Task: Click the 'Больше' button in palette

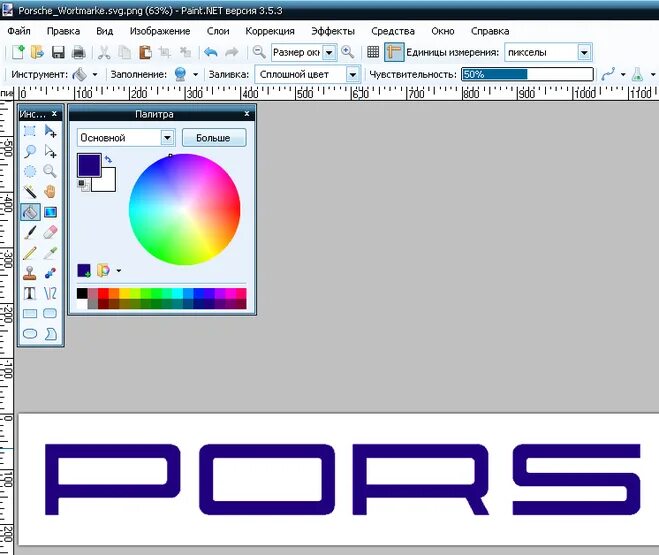Action: click(x=214, y=138)
